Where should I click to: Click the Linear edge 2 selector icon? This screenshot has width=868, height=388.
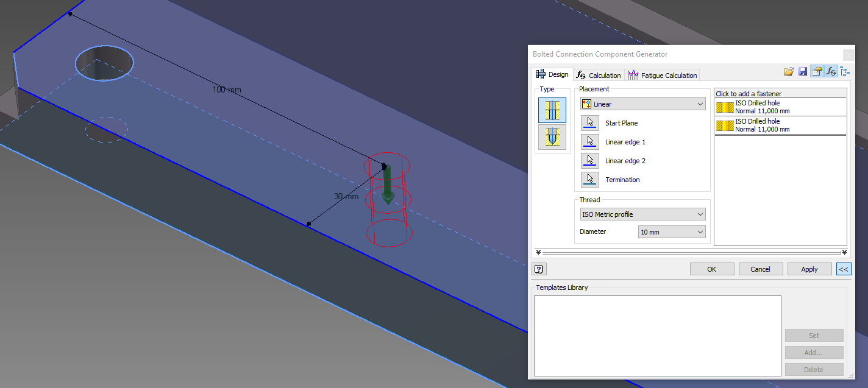click(x=589, y=160)
